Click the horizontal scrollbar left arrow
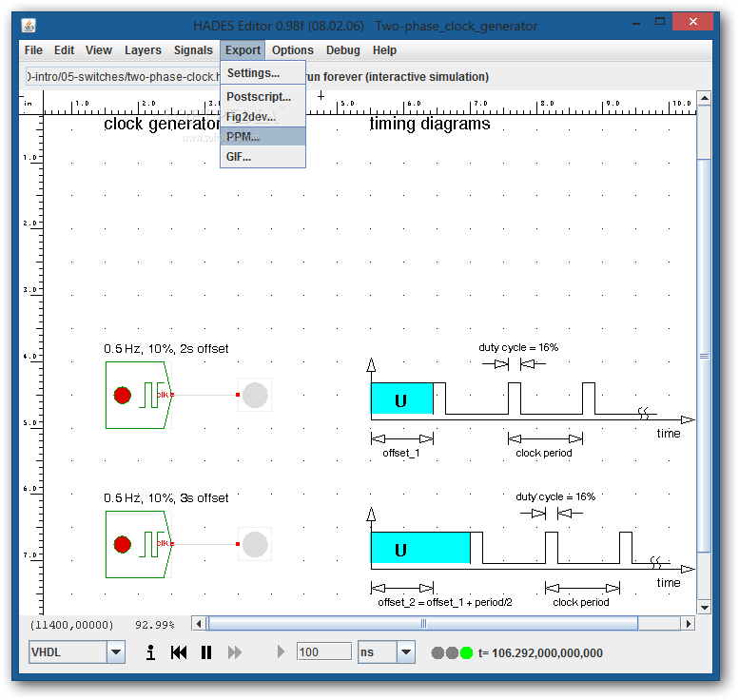739x700 pixels. point(199,624)
